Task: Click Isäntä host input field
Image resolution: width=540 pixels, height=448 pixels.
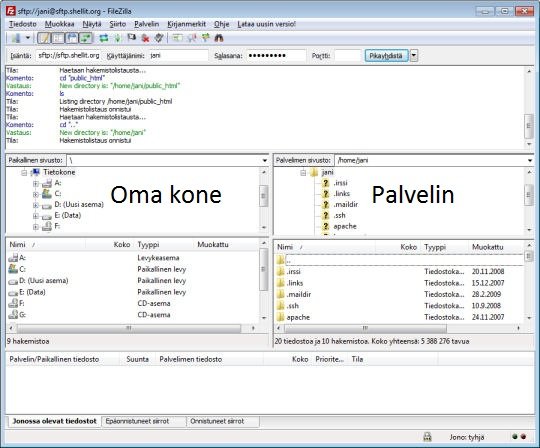Action: coord(69,55)
